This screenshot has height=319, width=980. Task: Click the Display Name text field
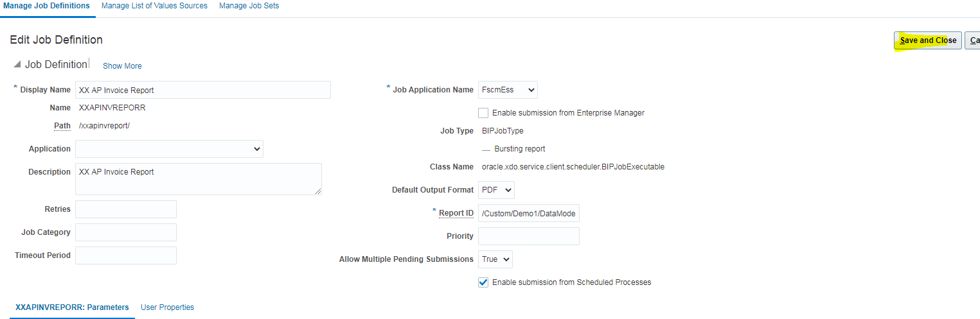pyautogui.click(x=202, y=90)
